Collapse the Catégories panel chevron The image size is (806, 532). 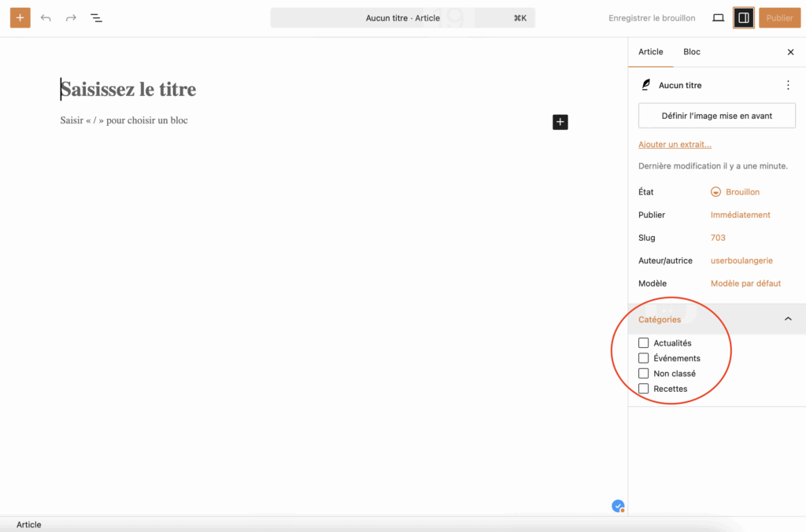click(x=788, y=319)
